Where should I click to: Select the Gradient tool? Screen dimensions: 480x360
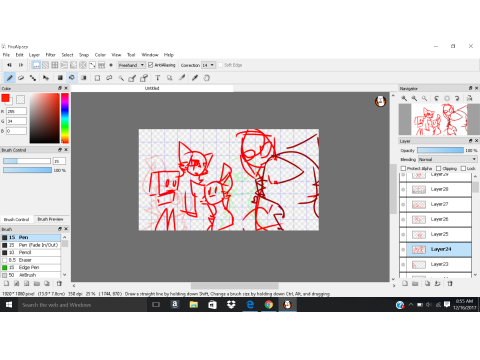(84, 78)
